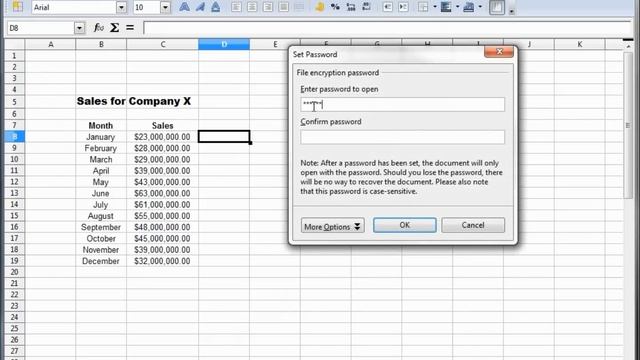Click the vertical scrollbar up arrow
The height and width of the screenshot is (360, 640).
tap(628, 46)
